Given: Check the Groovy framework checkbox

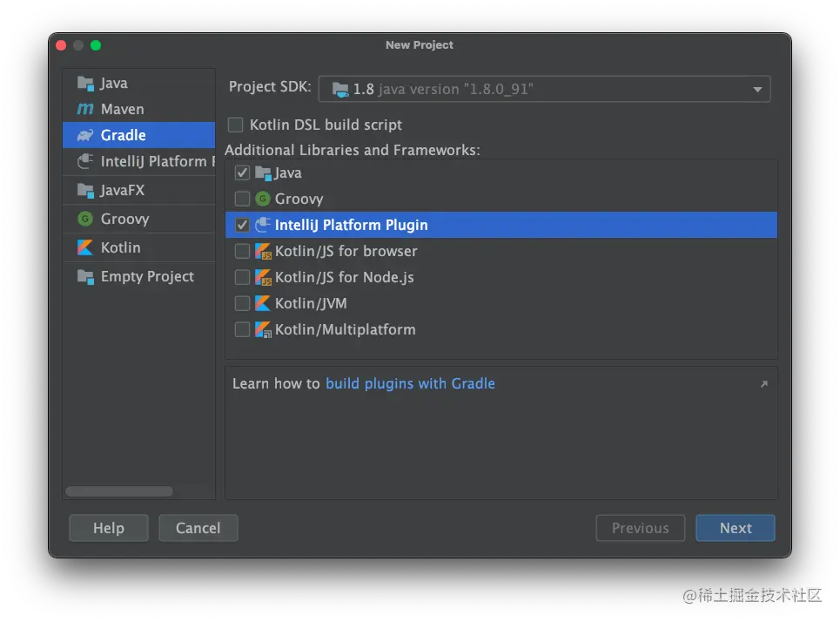Looking at the screenshot, I should point(242,199).
